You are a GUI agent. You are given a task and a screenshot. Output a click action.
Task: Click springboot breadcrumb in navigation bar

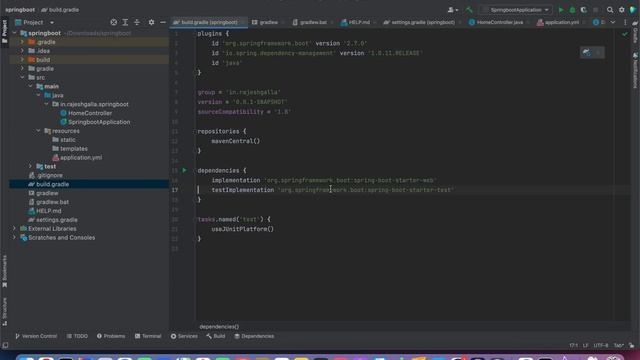(x=20, y=10)
